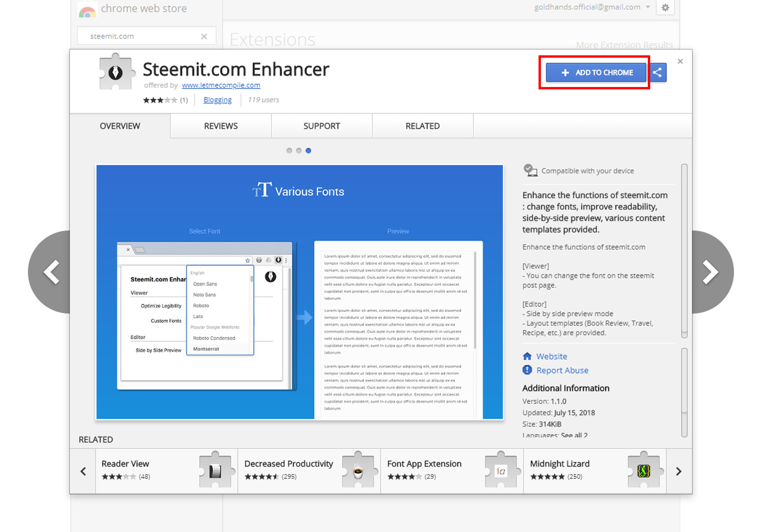Click the Decreased Productivity star rating
Viewport: 760px width, 532px height.
tap(262, 477)
